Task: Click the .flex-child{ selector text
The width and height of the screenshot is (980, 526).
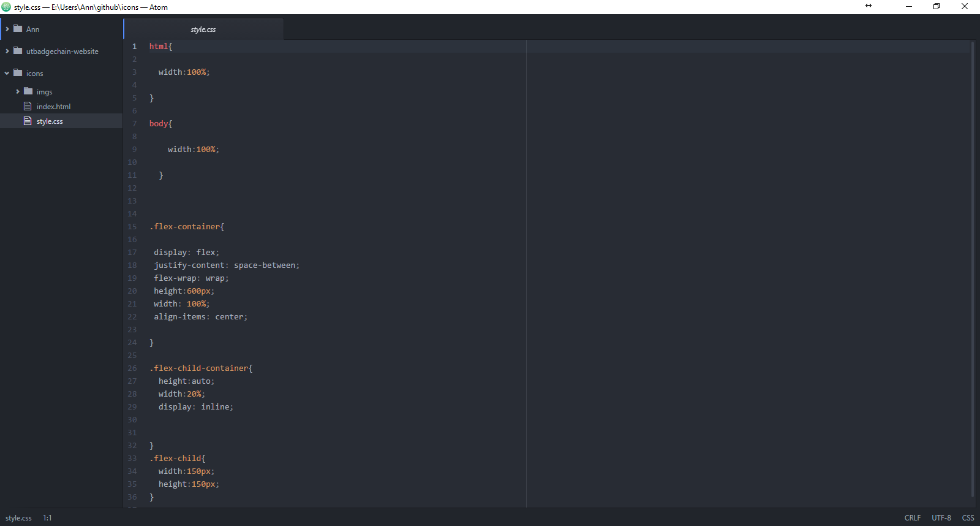Action: click(178, 459)
